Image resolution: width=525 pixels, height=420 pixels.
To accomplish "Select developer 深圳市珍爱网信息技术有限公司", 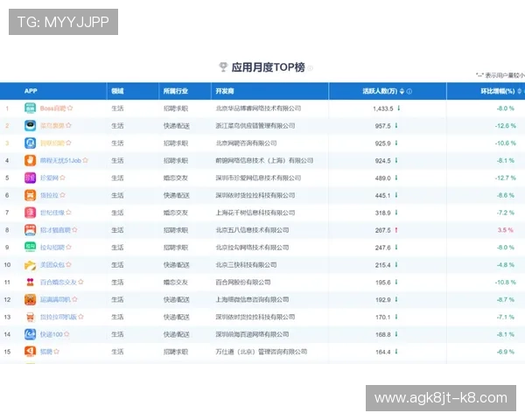I will (x=258, y=178).
